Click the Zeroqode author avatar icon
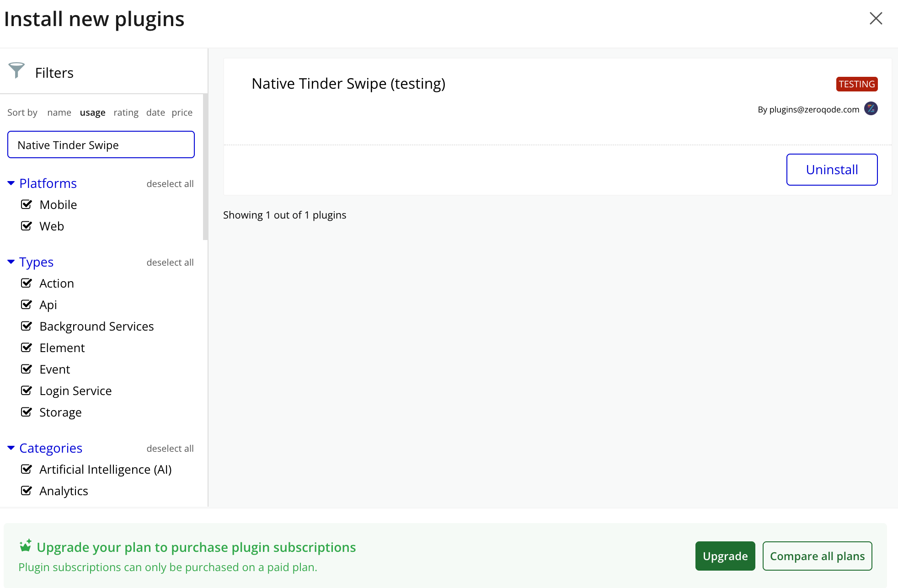 tap(871, 109)
